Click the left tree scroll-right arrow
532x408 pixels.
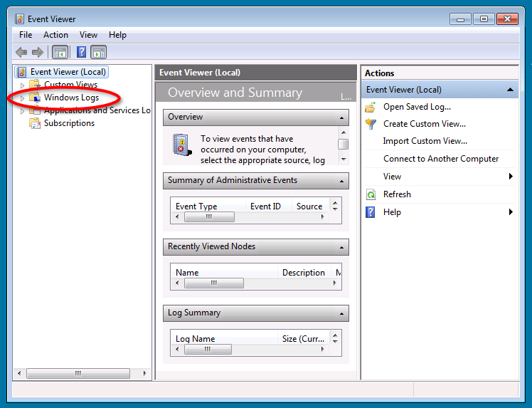pos(145,373)
